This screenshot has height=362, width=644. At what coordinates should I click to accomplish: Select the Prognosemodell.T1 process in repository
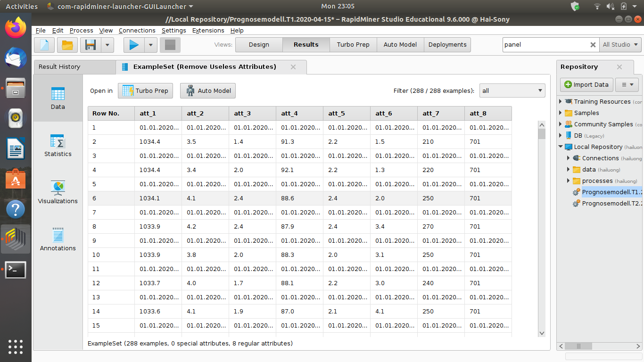612,192
